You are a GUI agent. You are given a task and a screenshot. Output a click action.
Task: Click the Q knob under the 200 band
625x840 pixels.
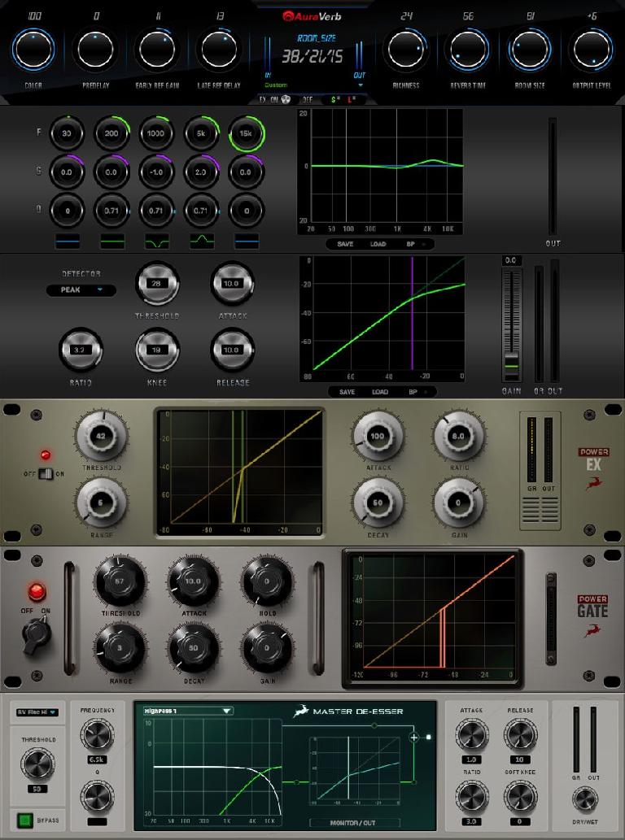111,211
